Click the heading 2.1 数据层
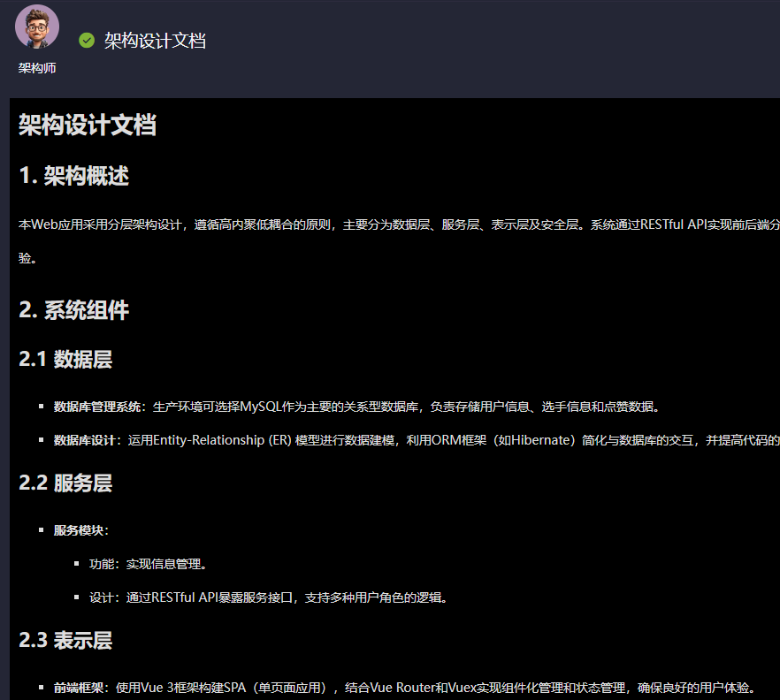This screenshot has width=780, height=700. tap(65, 359)
